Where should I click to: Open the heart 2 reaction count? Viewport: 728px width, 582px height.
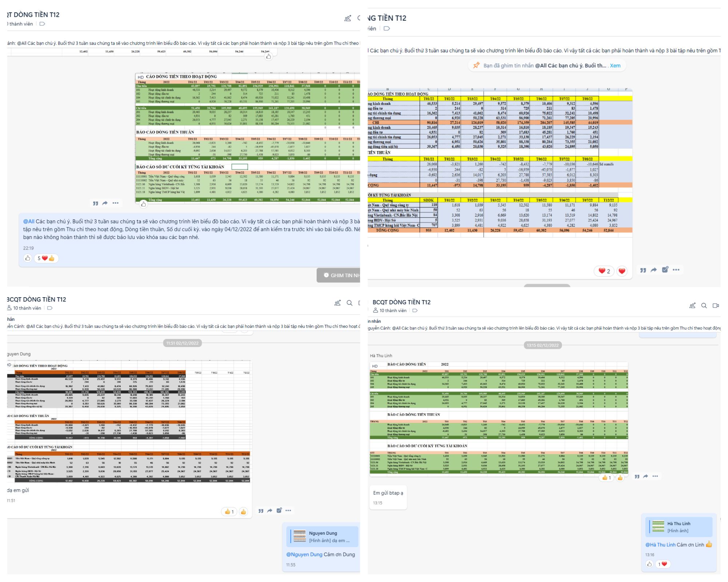(604, 271)
